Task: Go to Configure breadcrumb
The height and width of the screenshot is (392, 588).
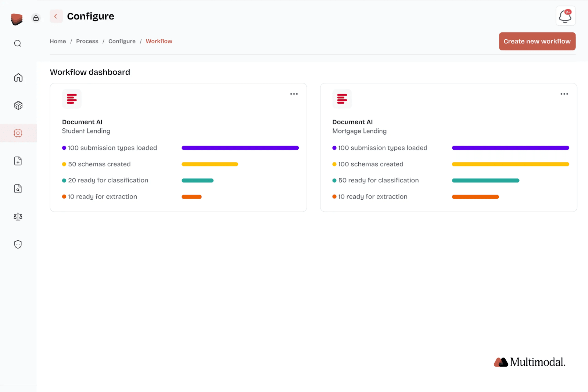Action: (x=122, y=41)
